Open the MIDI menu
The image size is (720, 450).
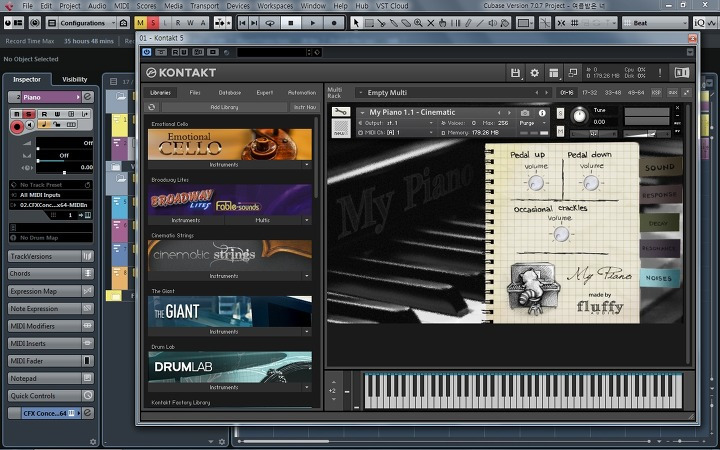121,6
